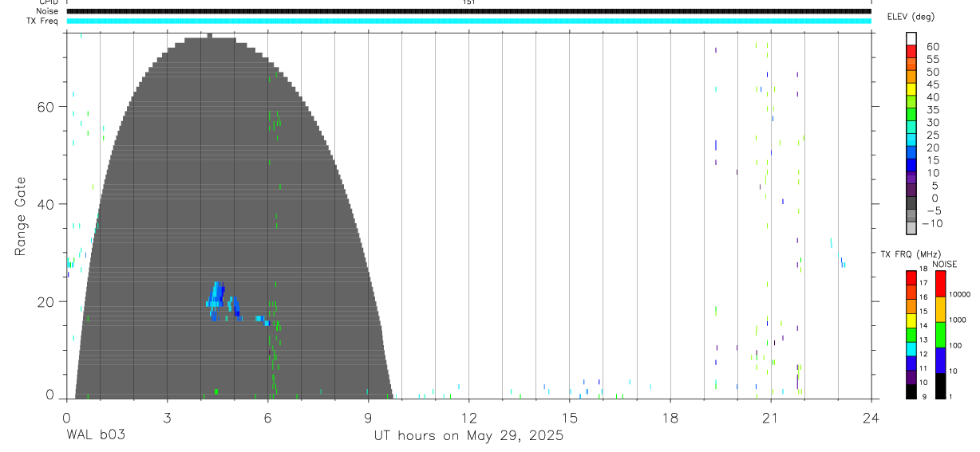Click the cyan TX Freq strip above the plot
This screenshot has height=452, width=980.
coord(468,21)
